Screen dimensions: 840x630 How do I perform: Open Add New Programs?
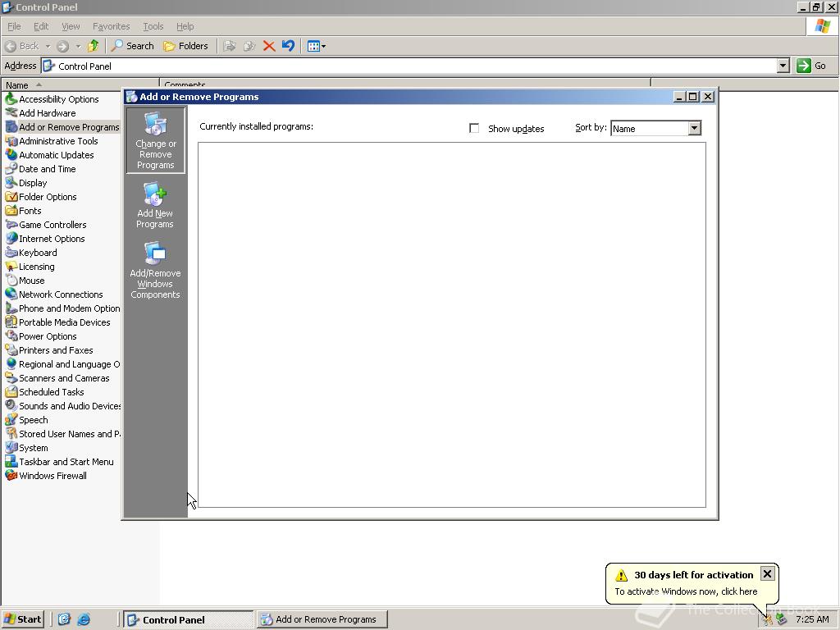155,206
